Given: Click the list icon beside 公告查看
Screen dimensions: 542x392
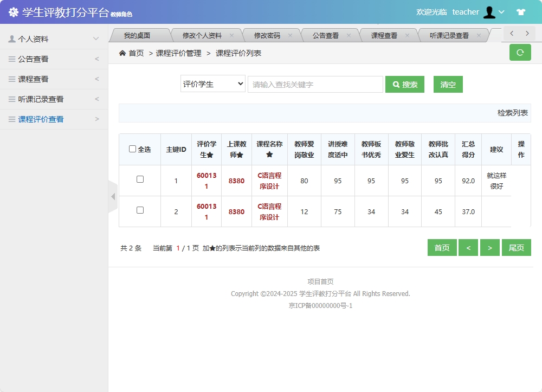Looking at the screenshot, I should [11, 59].
